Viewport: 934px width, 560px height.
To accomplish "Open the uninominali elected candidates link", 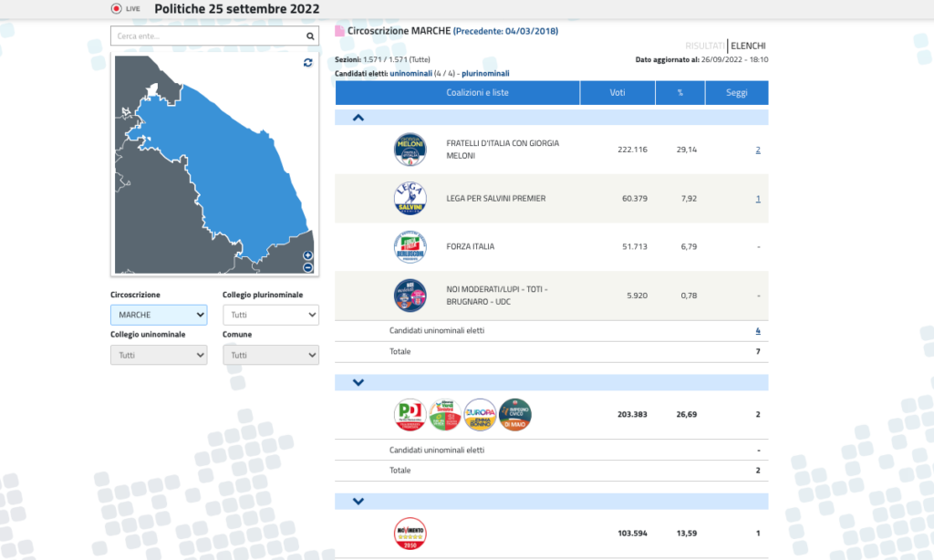I will (x=411, y=73).
